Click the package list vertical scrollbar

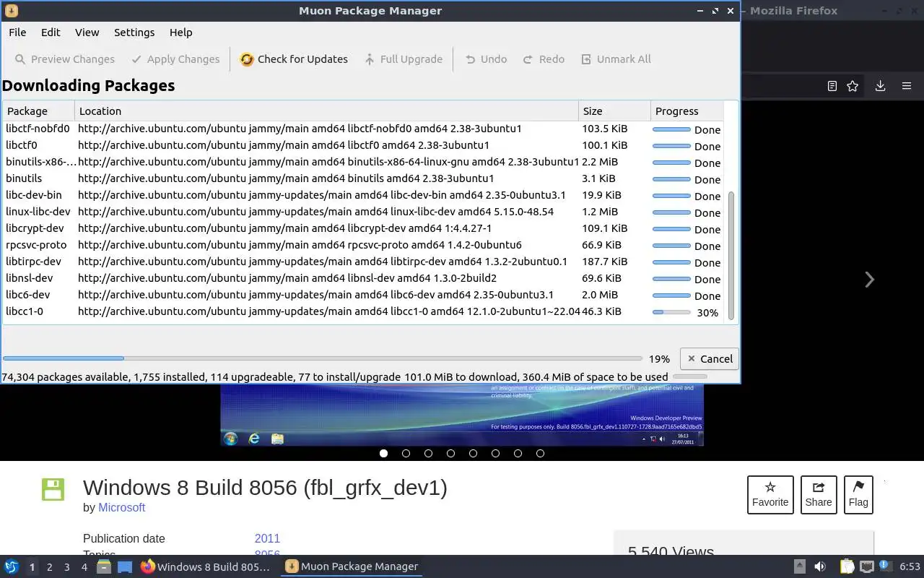(x=731, y=256)
